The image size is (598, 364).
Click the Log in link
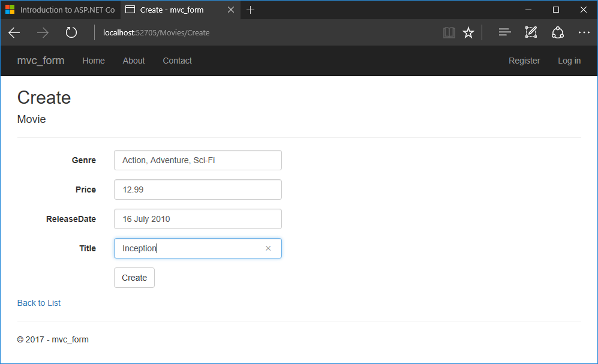[x=569, y=61]
